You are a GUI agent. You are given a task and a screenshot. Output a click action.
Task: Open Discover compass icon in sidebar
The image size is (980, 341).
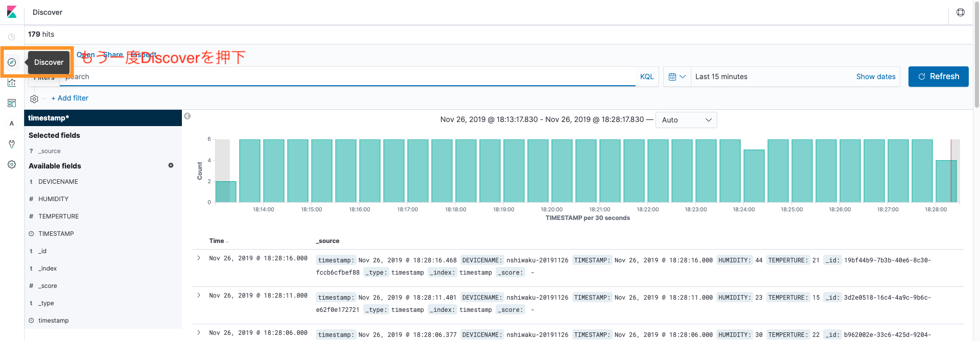[x=12, y=62]
